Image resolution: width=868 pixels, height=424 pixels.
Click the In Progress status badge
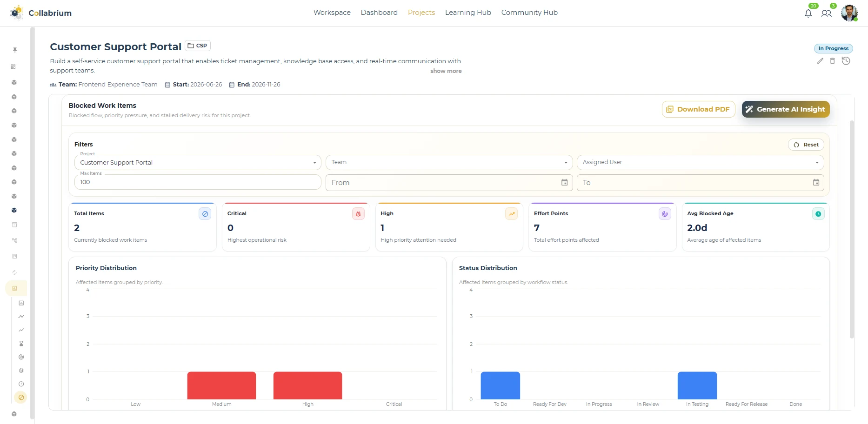click(833, 48)
